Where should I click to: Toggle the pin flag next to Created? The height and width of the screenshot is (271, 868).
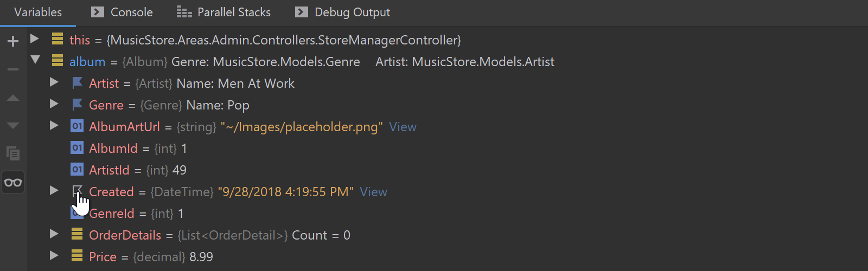point(77,191)
